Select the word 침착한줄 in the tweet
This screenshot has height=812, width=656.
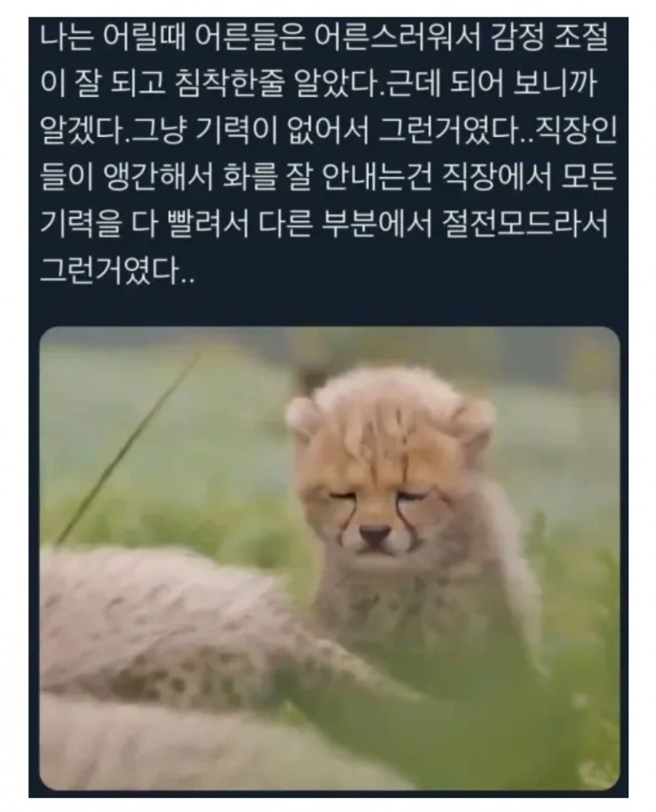pos(229,84)
